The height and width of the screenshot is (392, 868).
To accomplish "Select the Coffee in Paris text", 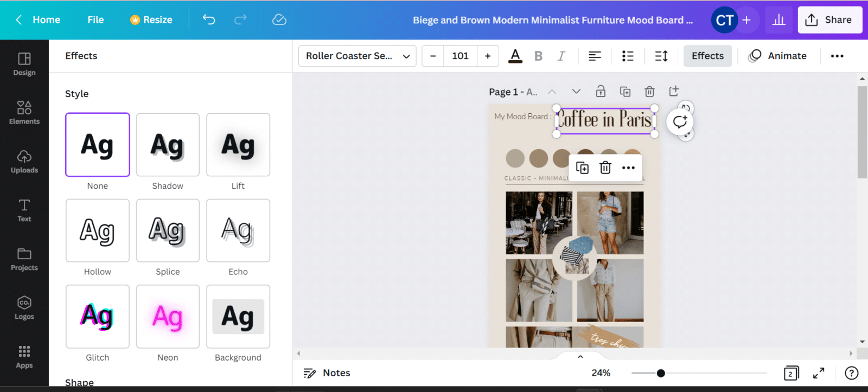I will 605,120.
